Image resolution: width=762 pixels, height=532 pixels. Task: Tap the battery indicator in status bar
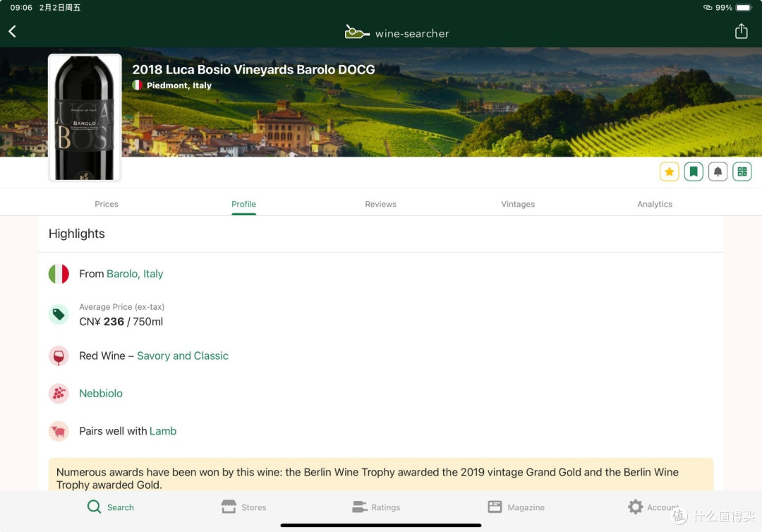(x=744, y=7)
